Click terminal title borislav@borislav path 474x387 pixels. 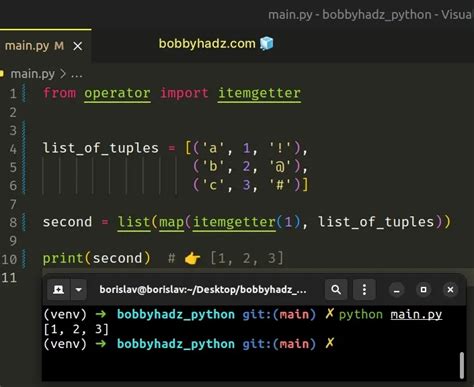203,290
